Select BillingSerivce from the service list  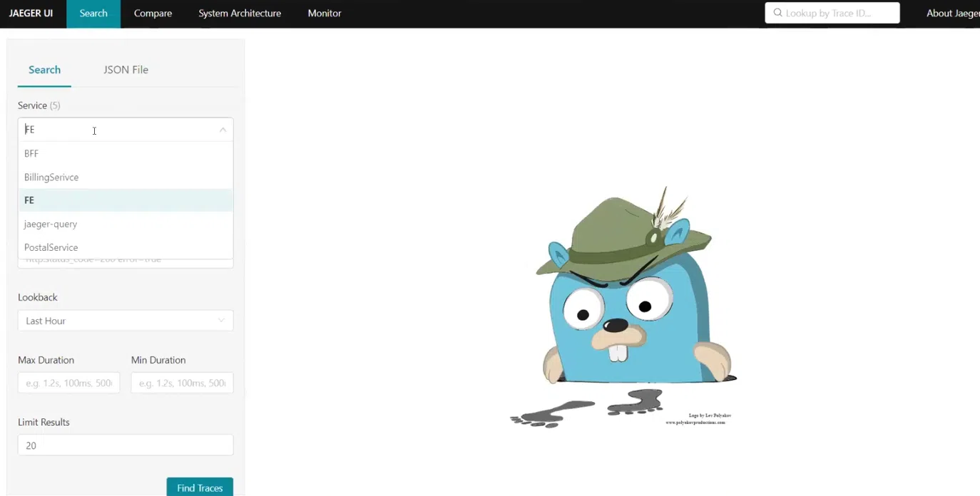click(126, 177)
